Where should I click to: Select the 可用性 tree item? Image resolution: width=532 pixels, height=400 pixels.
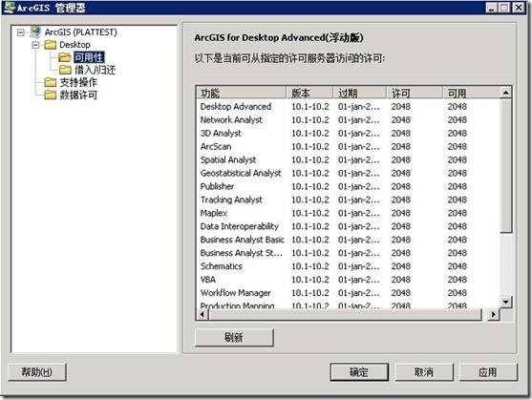89,57
